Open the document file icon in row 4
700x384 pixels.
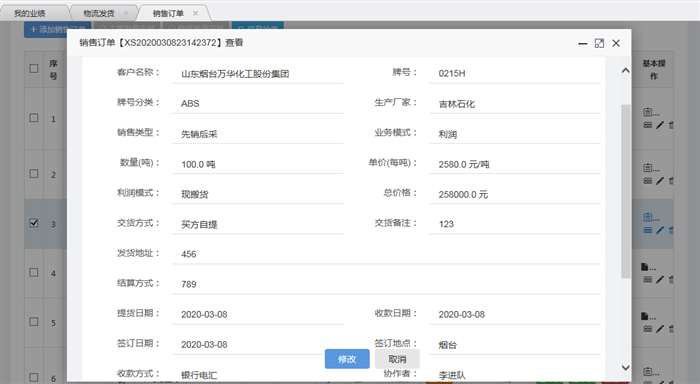tap(645, 267)
